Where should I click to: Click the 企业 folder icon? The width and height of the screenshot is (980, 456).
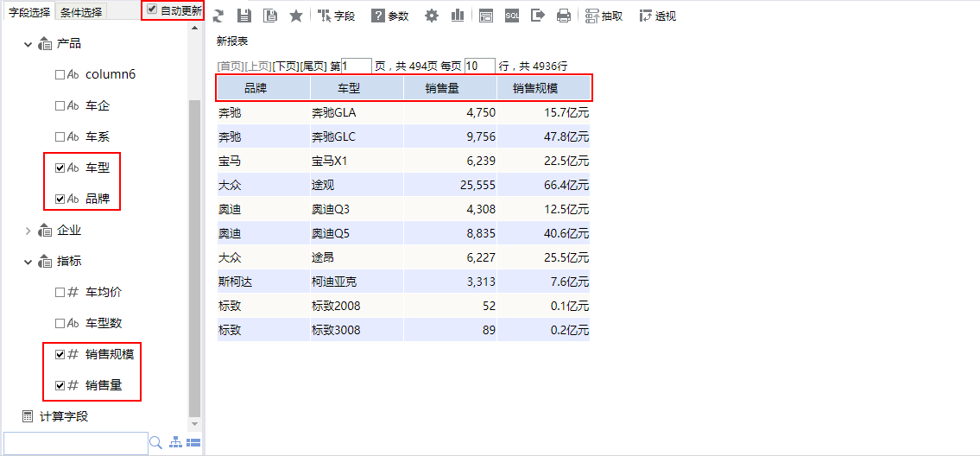[x=44, y=231]
